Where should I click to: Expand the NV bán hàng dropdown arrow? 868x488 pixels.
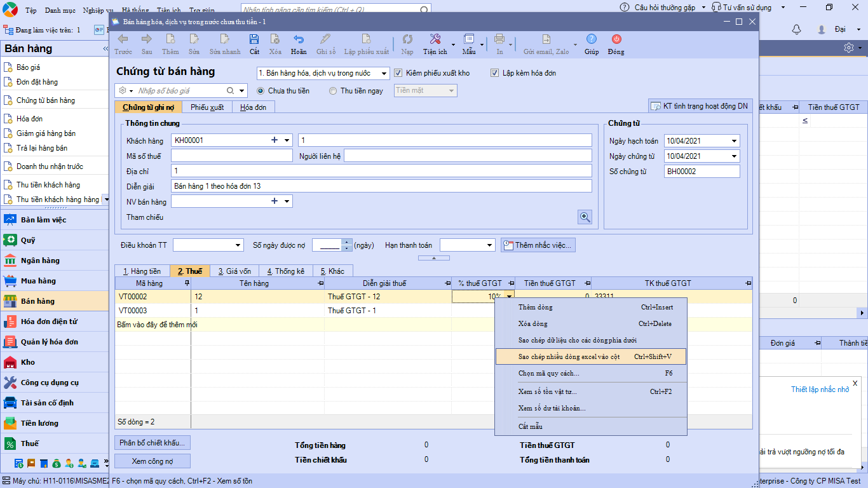point(287,201)
